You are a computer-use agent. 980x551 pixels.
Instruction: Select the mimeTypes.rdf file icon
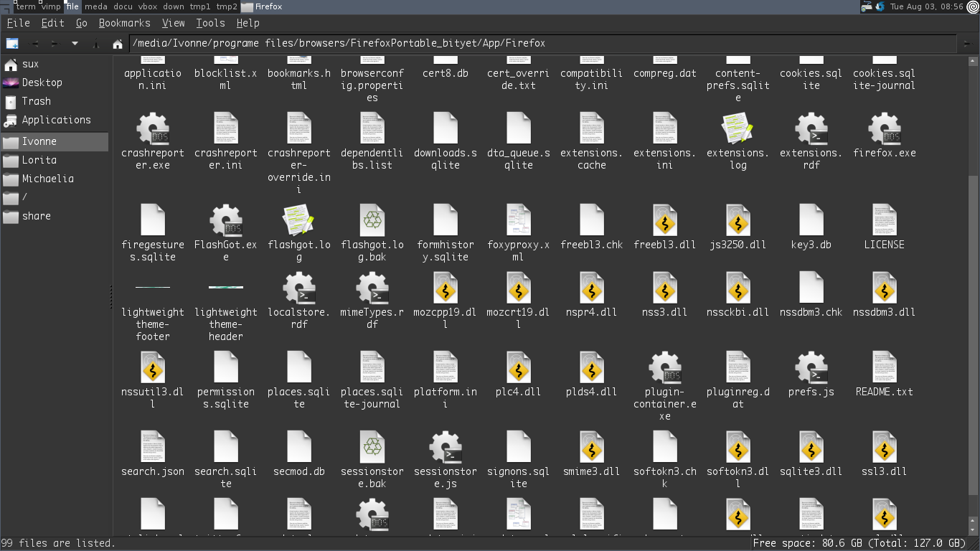tap(372, 288)
